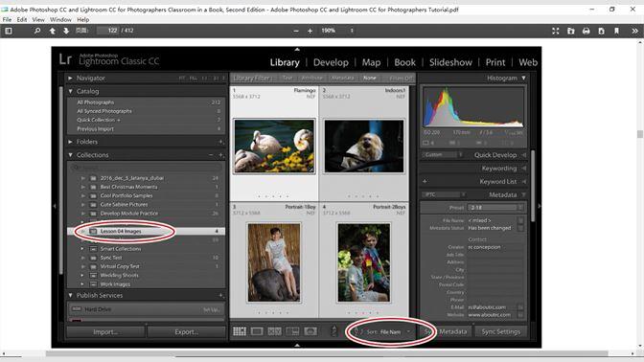
Task: Select the Portrait-2Boys thumbnail
Action: pos(364,262)
